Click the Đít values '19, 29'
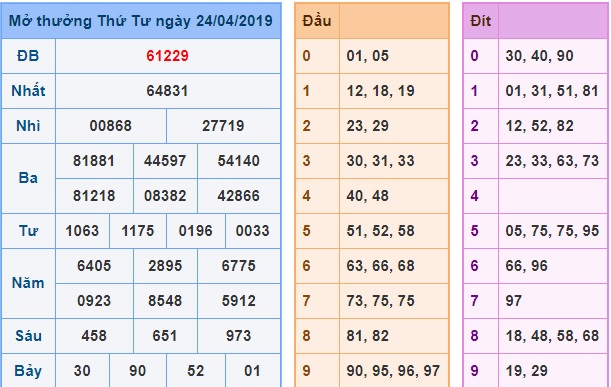 [x=526, y=371]
